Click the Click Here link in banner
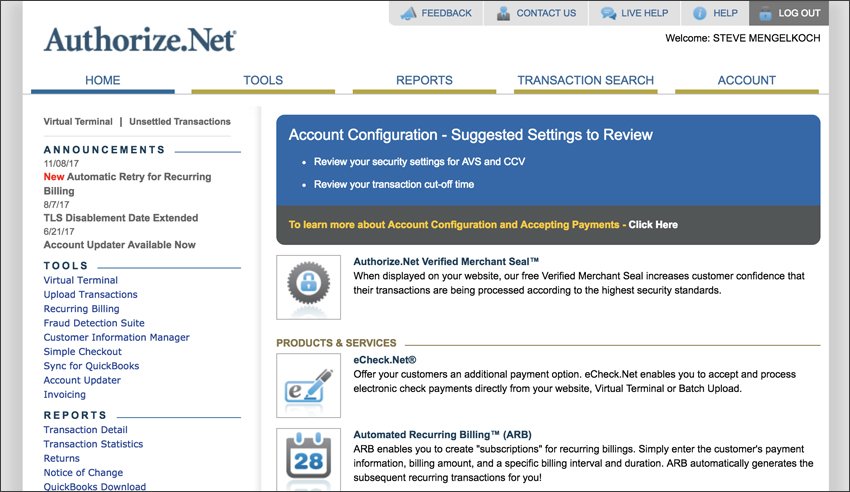The height and width of the screenshot is (492, 850). pos(653,224)
